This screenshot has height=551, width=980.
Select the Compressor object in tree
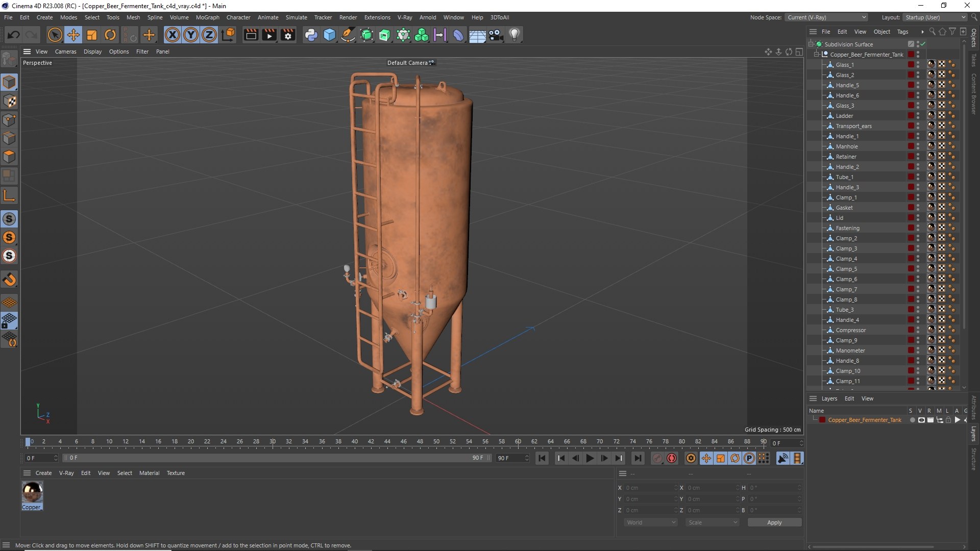(850, 330)
